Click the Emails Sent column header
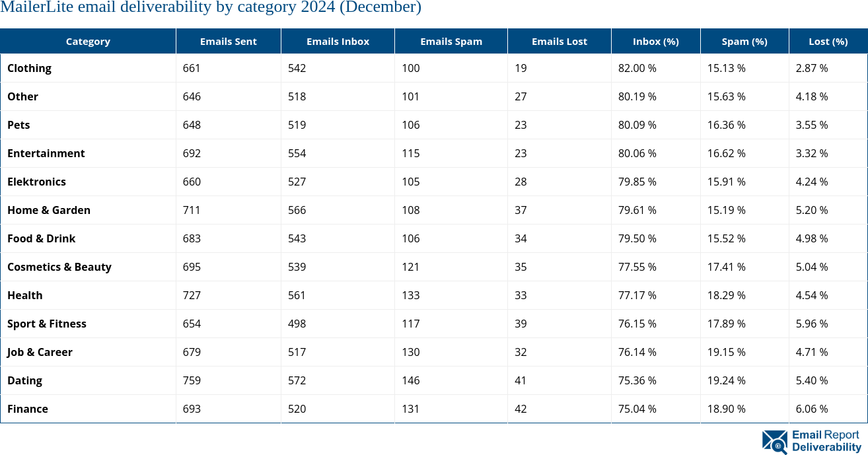The image size is (868, 455). pos(229,41)
